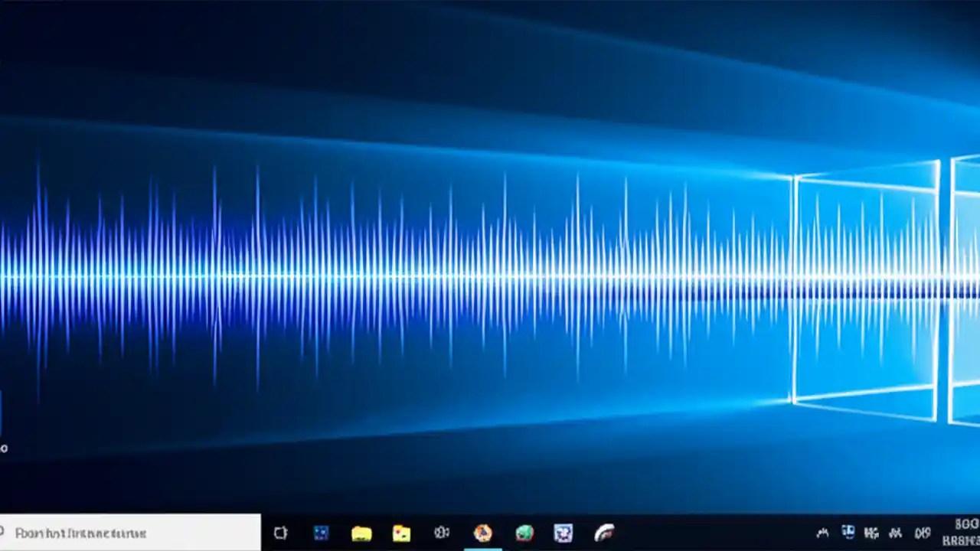Click the leftmost system tray icon

click(822, 532)
